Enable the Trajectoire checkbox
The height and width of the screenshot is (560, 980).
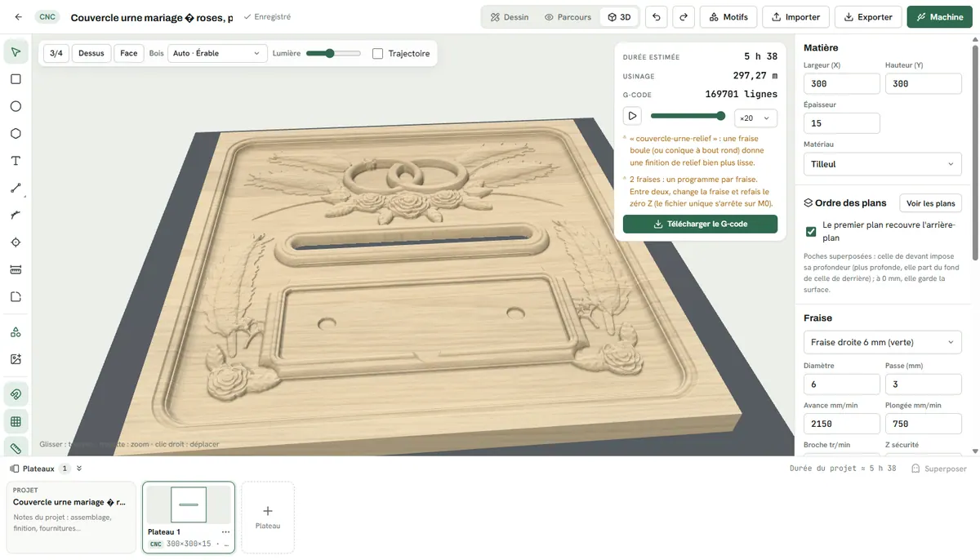377,53
